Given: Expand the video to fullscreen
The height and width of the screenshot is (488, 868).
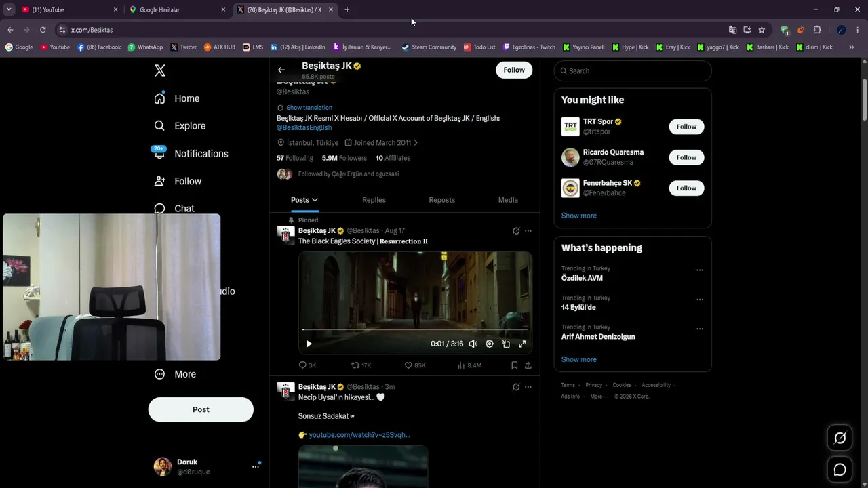Looking at the screenshot, I should click(x=522, y=344).
